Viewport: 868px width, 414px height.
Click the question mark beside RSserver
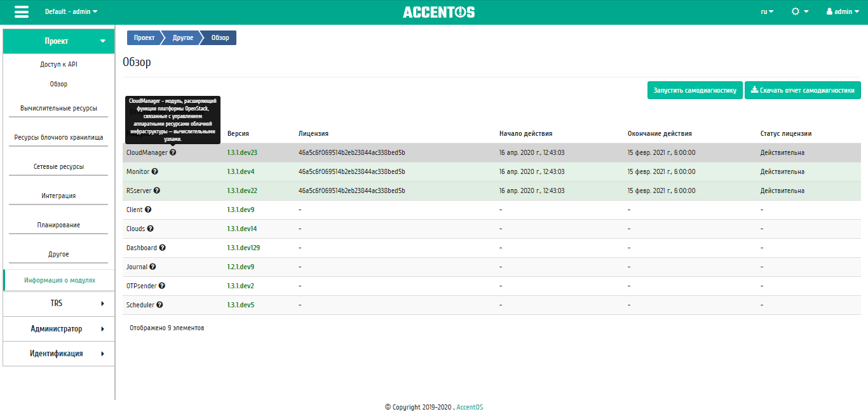tap(157, 190)
